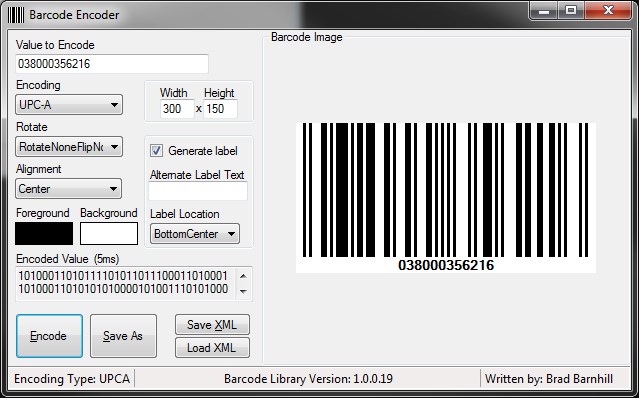Open the Rotate dropdown
639x398 pixels.
click(x=69, y=147)
